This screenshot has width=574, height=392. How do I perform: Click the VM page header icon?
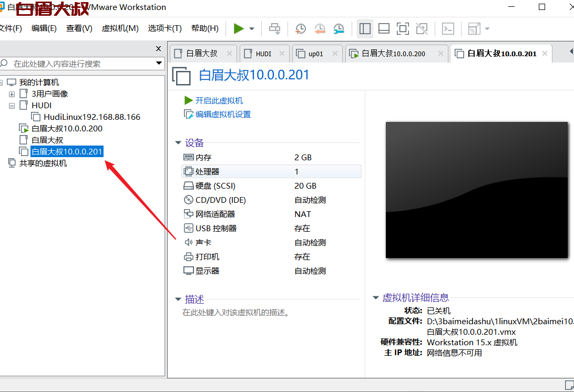(181, 76)
